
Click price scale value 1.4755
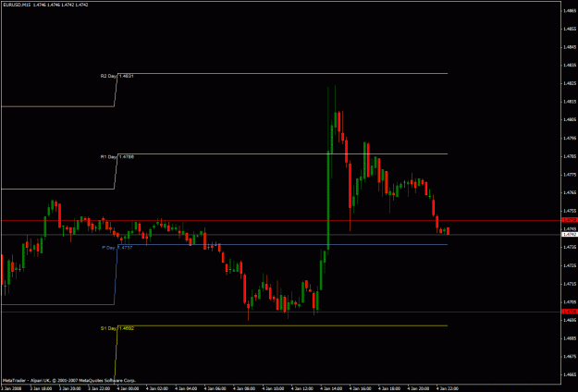pyautogui.click(x=570, y=211)
